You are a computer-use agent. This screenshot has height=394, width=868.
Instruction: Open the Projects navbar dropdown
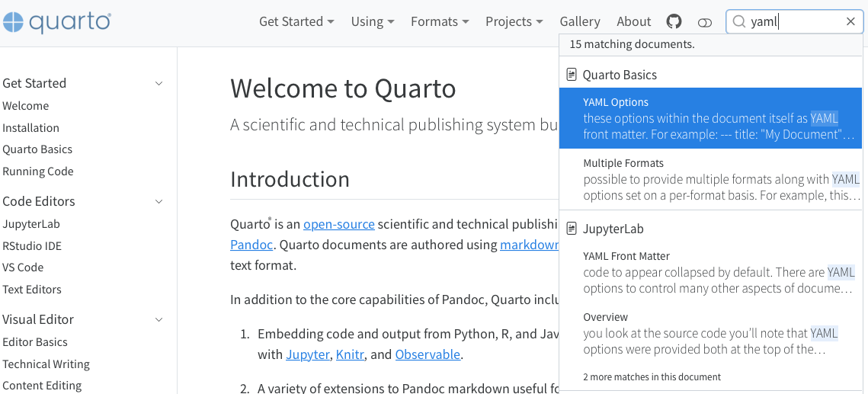pos(514,22)
